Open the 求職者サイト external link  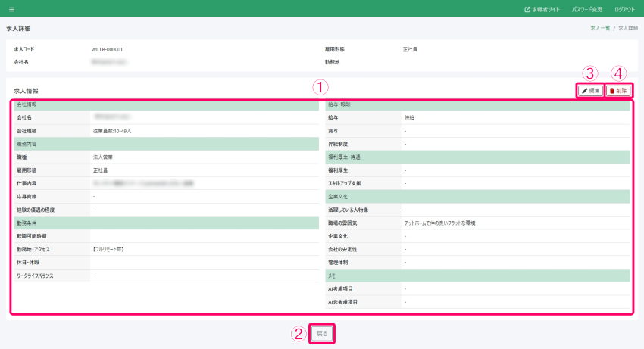(543, 9)
